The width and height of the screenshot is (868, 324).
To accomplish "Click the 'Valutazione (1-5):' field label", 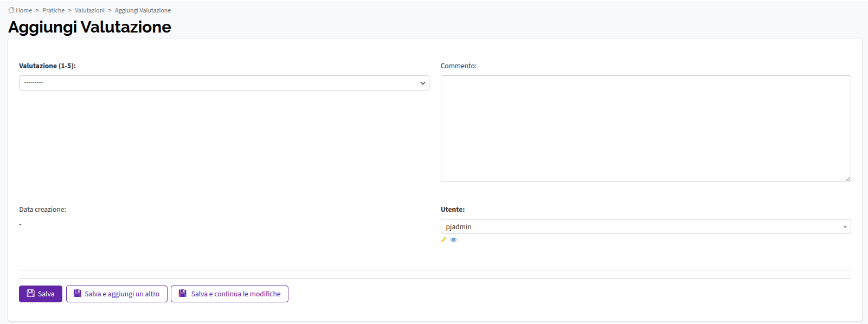I will click(x=47, y=66).
